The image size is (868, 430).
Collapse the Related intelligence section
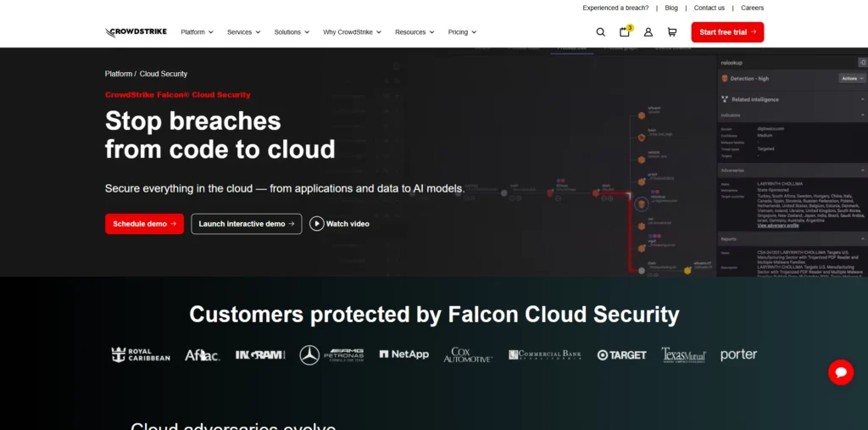pos(862,99)
